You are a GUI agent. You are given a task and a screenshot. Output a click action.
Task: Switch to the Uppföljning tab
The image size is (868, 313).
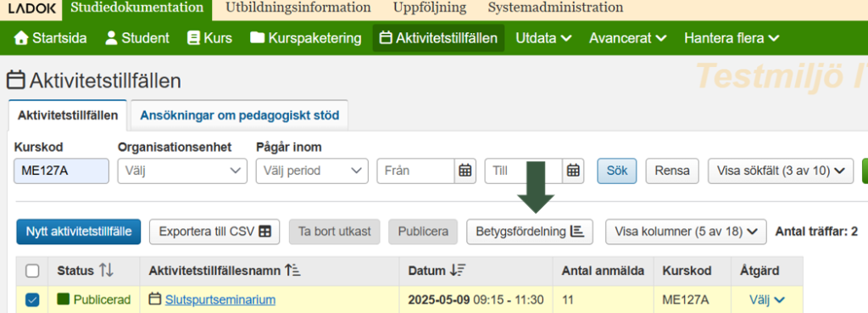point(430,8)
